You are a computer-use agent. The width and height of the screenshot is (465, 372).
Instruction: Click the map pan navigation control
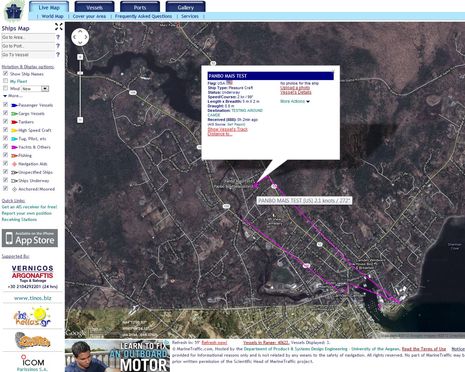(80, 37)
